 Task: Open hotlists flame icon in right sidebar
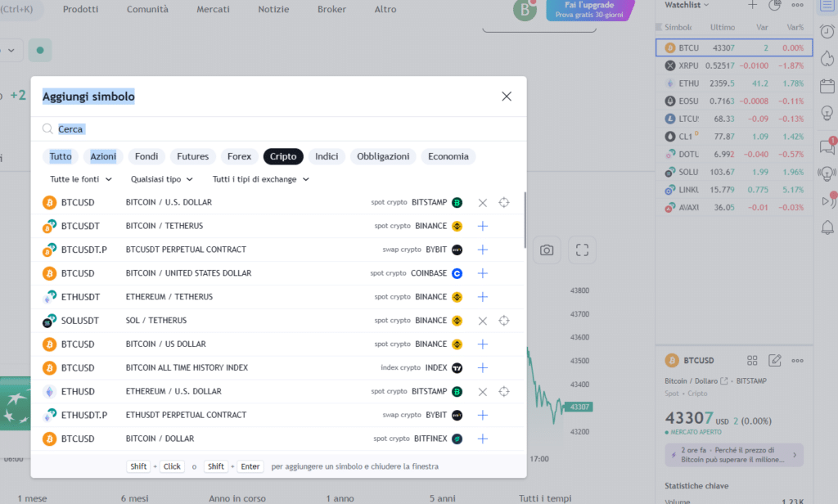click(827, 58)
